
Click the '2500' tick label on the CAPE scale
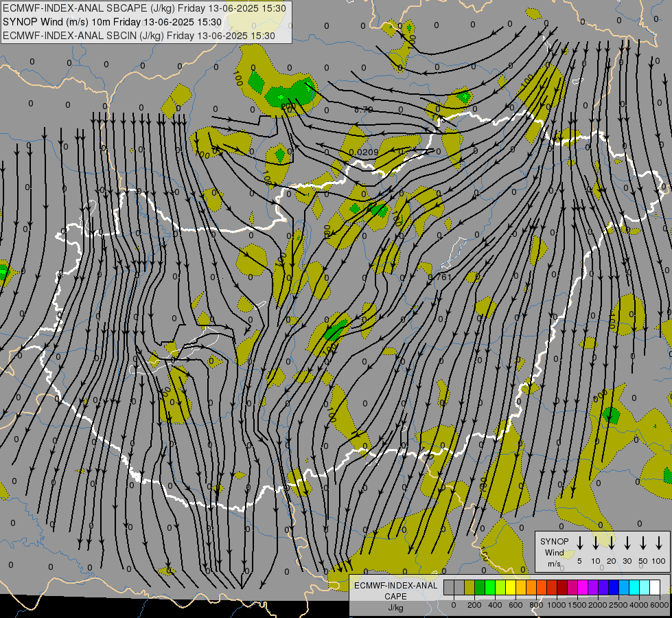tap(618, 605)
